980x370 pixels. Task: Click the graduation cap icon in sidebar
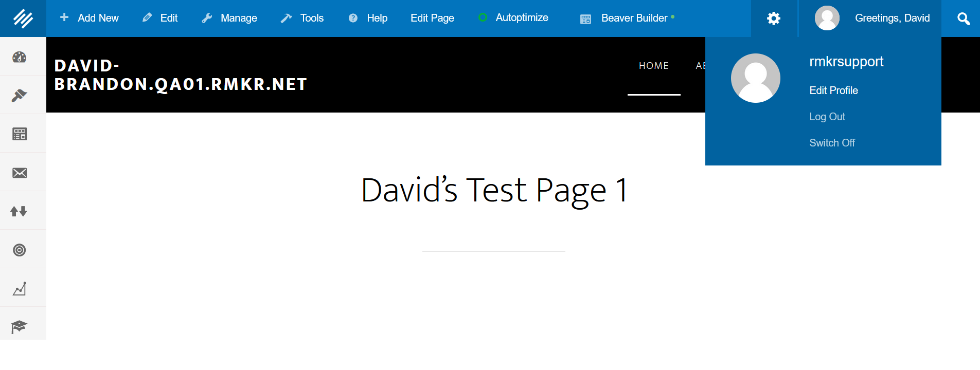[20, 326]
